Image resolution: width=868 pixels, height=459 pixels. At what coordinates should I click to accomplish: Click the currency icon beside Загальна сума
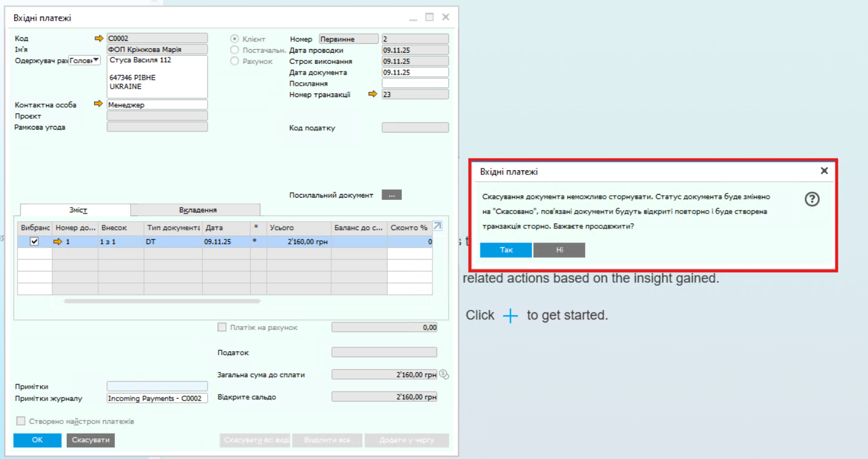(x=444, y=374)
